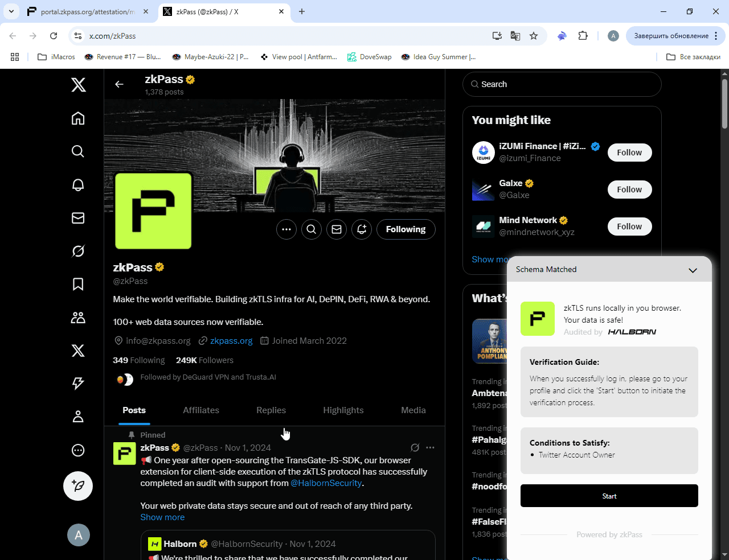Image resolution: width=729 pixels, height=560 pixels.
Task: Open Profile icon in sidebar
Action: point(78,417)
